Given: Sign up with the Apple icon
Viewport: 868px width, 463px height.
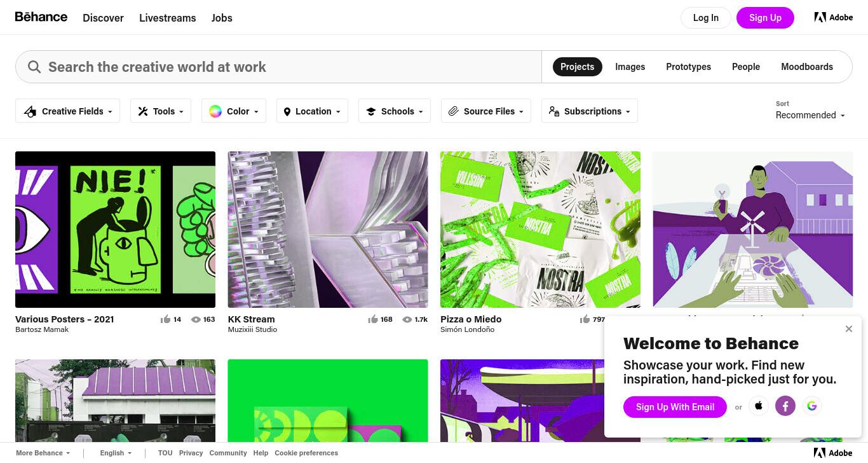Looking at the screenshot, I should (759, 406).
